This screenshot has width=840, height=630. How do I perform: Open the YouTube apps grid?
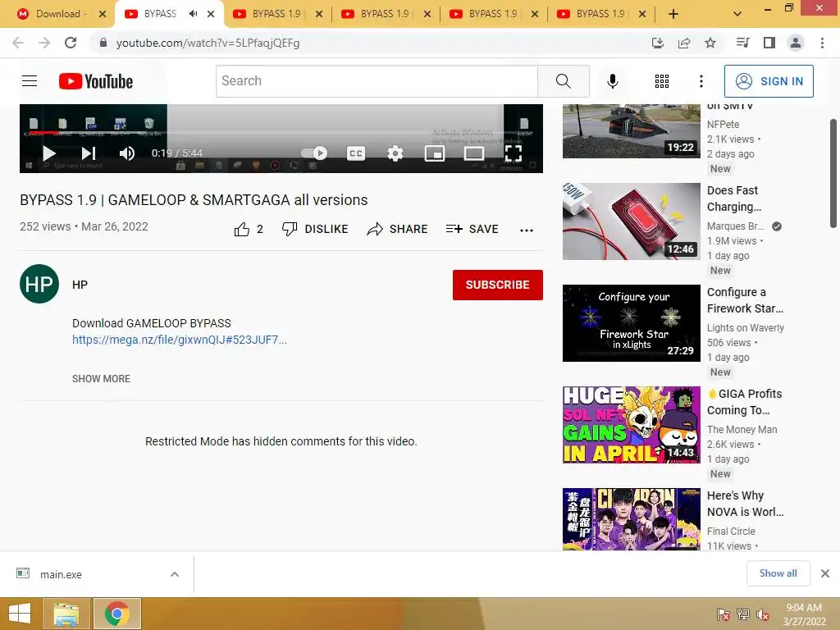pos(662,81)
